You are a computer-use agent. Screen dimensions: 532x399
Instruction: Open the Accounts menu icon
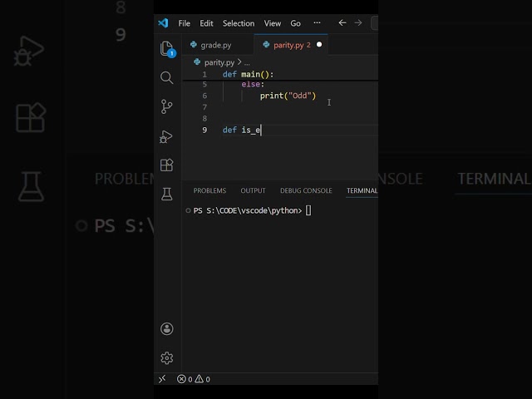(166, 329)
